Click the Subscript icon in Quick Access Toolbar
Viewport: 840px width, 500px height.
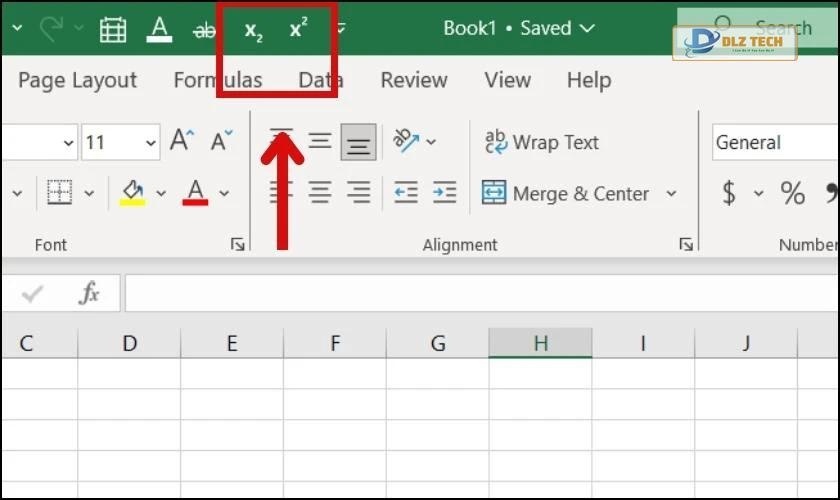(253, 31)
